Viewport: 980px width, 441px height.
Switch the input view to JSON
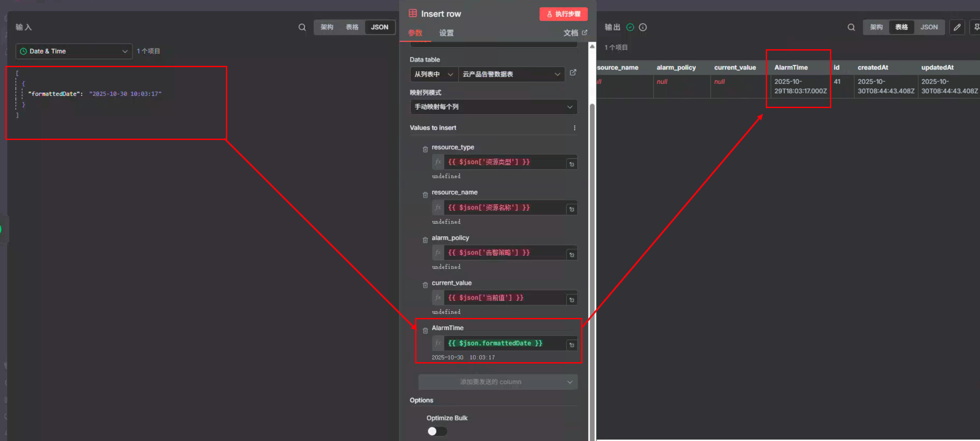tap(379, 27)
